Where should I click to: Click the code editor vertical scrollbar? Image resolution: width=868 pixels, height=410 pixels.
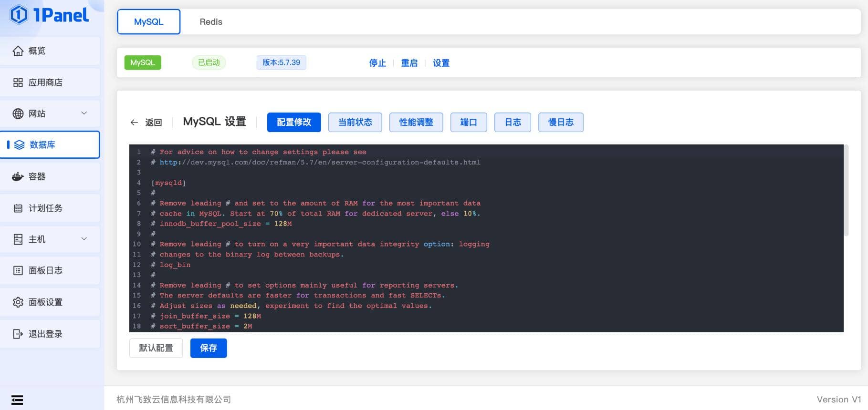click(x=846, y=191)
